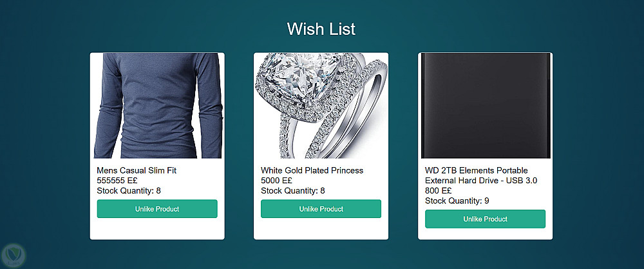Select the Mens Casual Slim Fit title
This screenshot has height=269, width=644.
point(137,170)
